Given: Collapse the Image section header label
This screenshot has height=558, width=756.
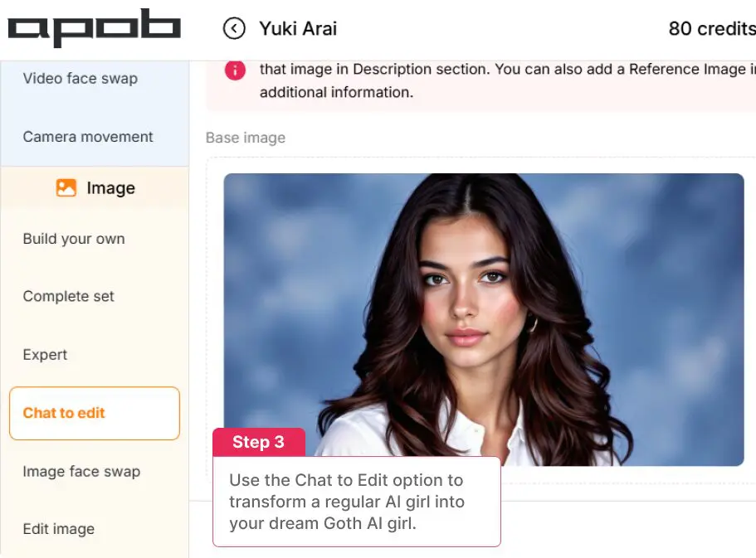Looking at the screenshot, I should (x=111, y=188).
